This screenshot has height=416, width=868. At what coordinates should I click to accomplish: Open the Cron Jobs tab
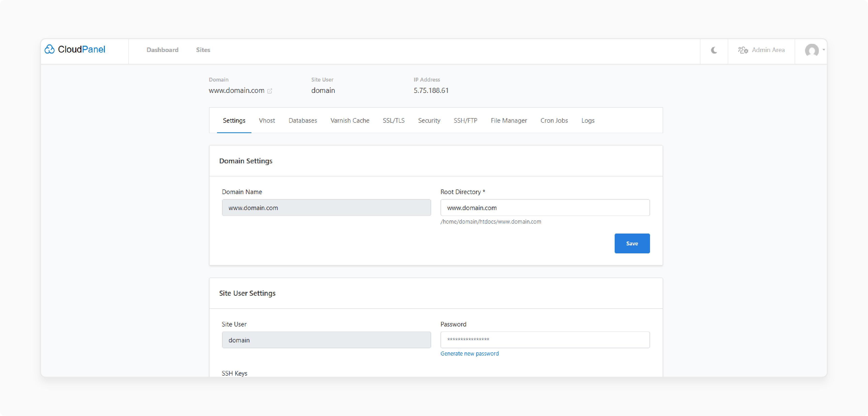click(554, 121)
